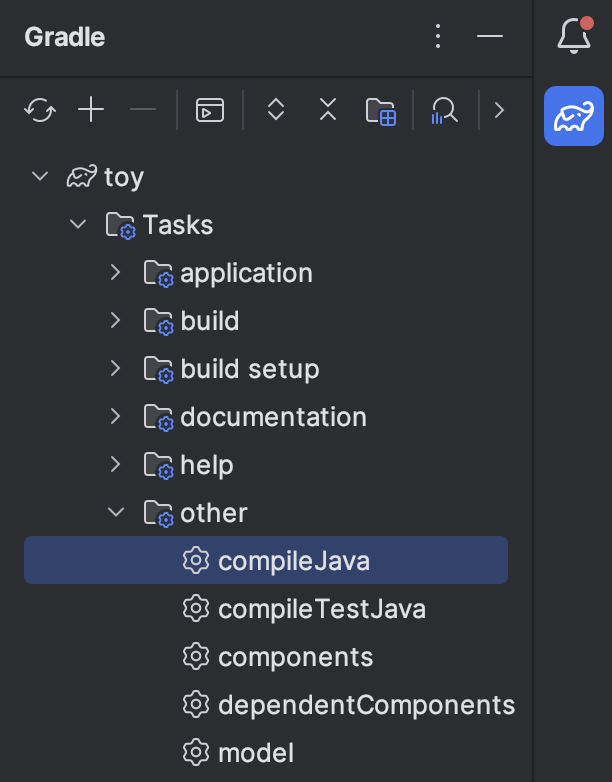Open the Analyze Dependencies icon
Image resolution: width=612 pixels, height=782 pixels.
(443, 110)
